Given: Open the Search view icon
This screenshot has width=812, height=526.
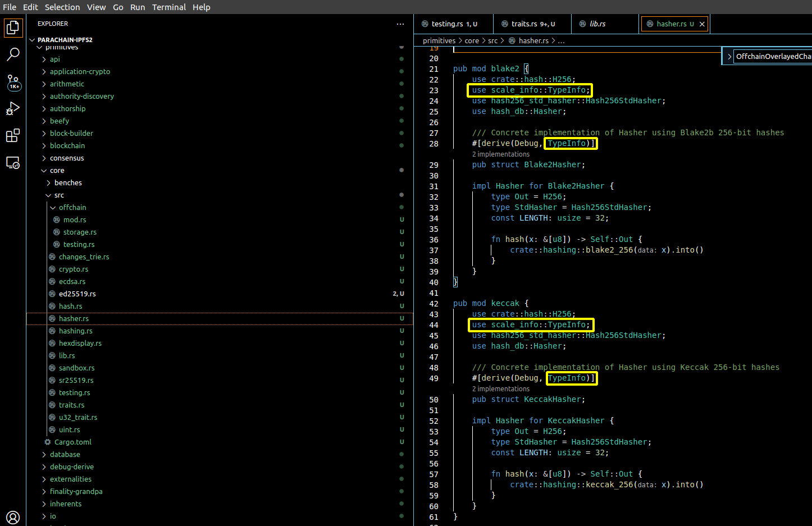Looking at the screenshot, I should point(13,54).
